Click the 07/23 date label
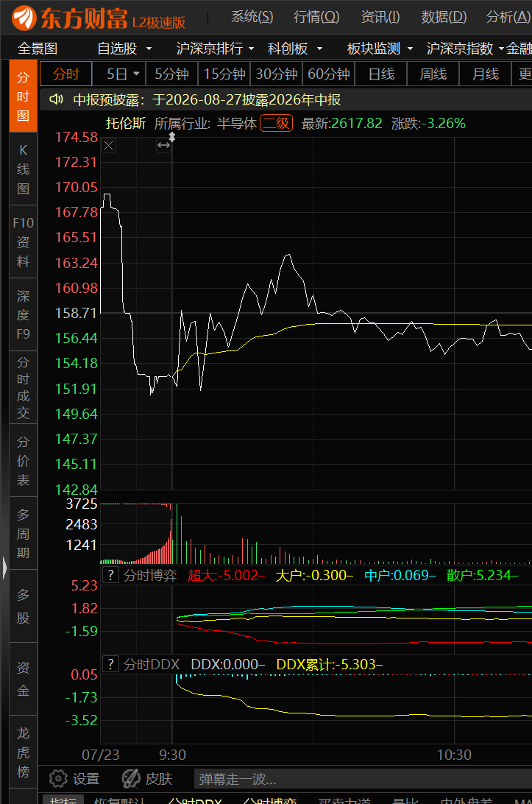 (x=101, y=755)
